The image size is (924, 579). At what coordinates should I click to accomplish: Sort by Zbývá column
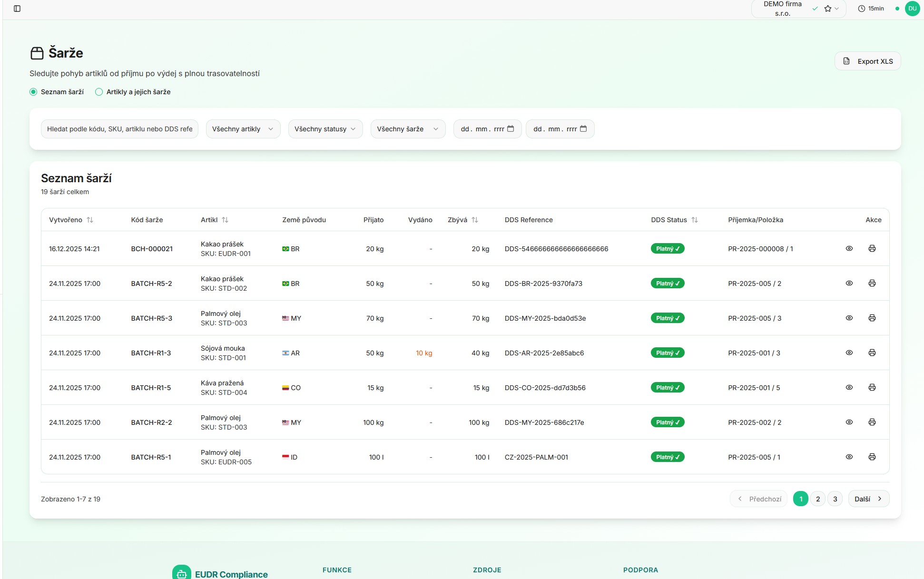tap(474, 220)
